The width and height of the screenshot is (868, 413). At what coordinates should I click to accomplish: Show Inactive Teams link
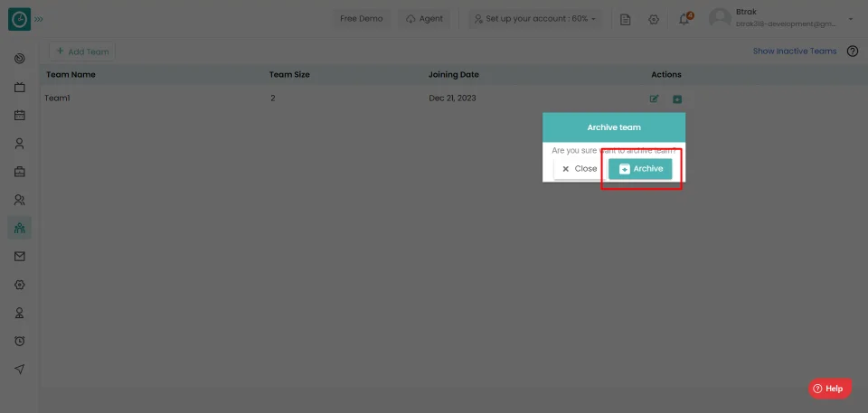795,51
